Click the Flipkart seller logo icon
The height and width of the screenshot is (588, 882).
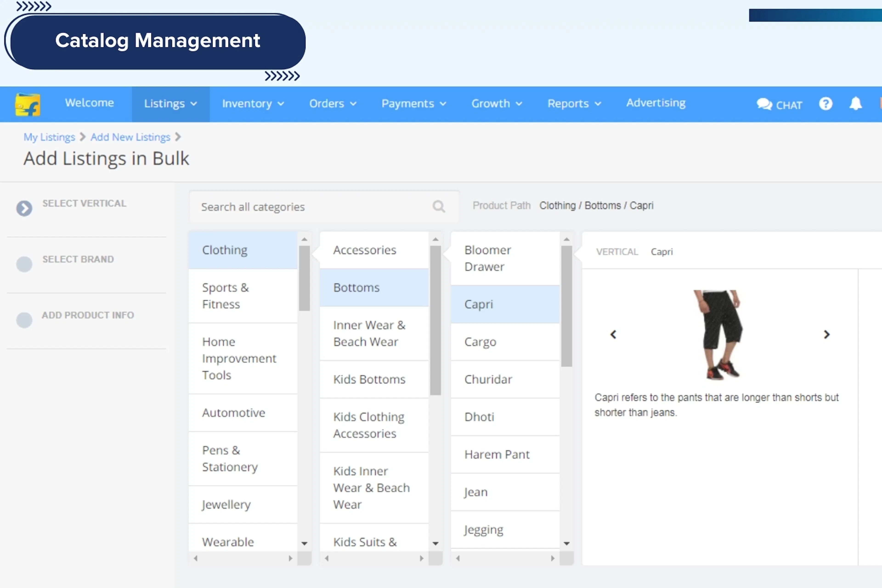pos(27,104)
